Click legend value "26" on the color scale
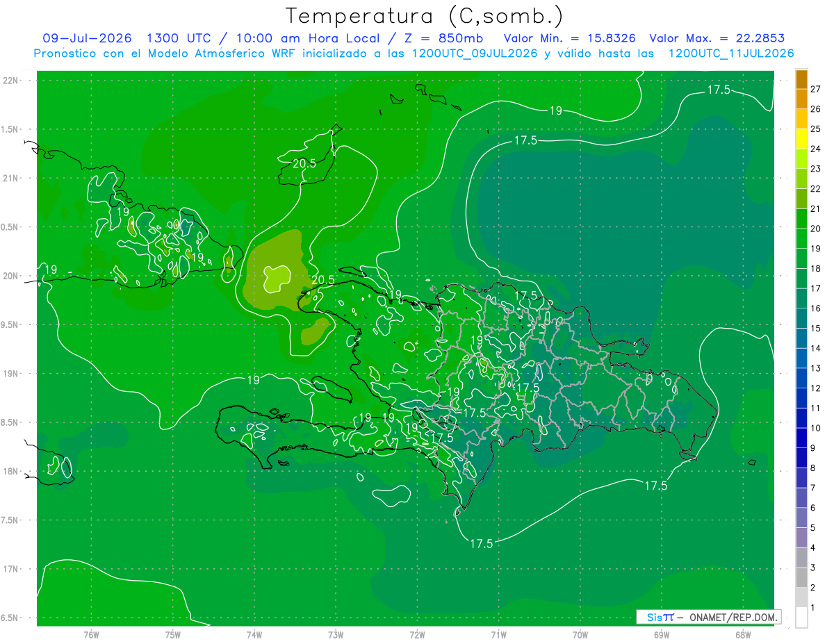Image resolution: width=834 pixels, height=644 pixels. [x=815, y=109]
